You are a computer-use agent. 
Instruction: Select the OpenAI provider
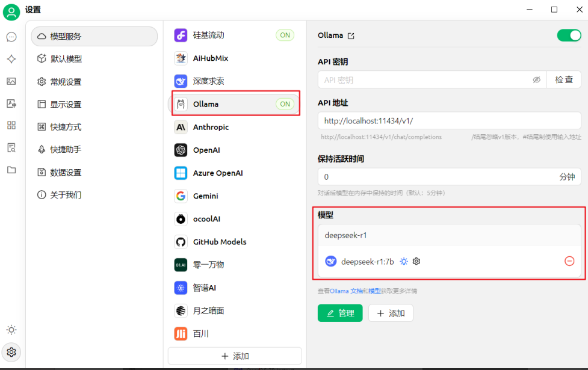[x=235, y=150]
